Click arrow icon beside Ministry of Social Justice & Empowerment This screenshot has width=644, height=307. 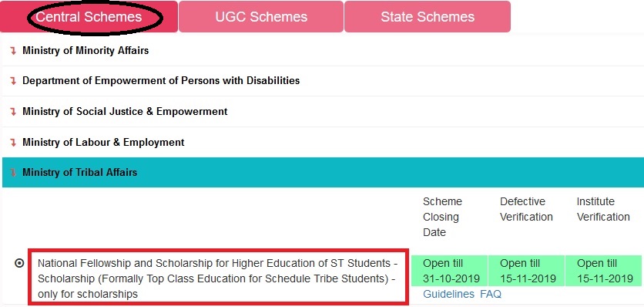13,112
